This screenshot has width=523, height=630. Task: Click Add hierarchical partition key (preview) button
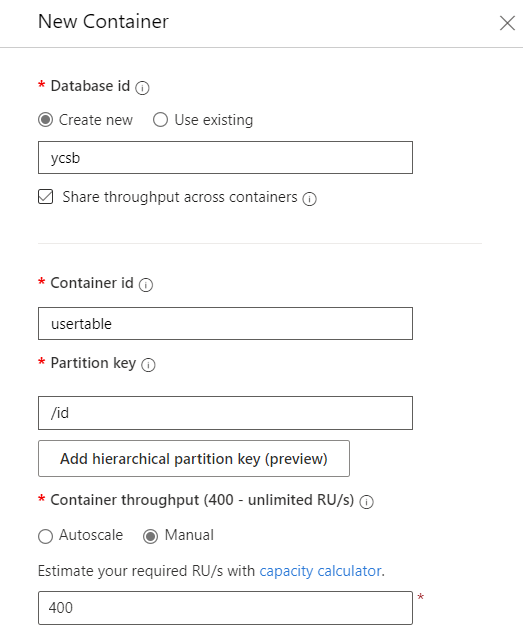pyautogui.click(x=194, y=458)
